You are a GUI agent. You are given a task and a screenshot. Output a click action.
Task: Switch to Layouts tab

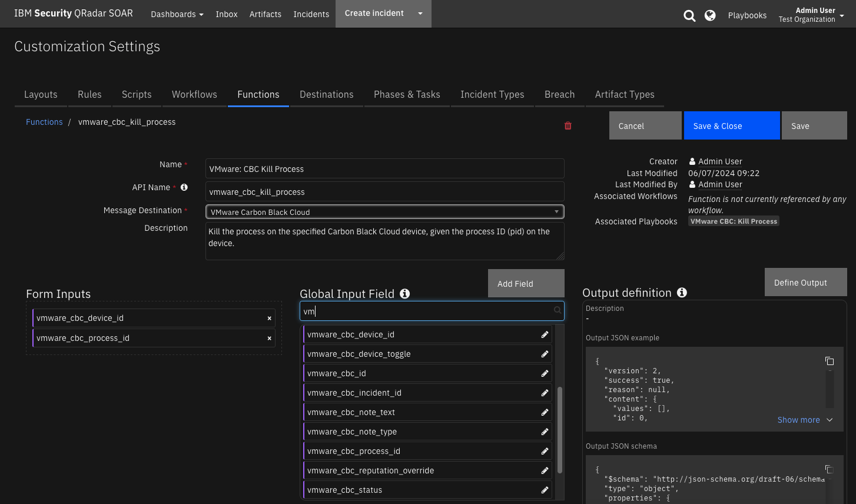point(41,94)
